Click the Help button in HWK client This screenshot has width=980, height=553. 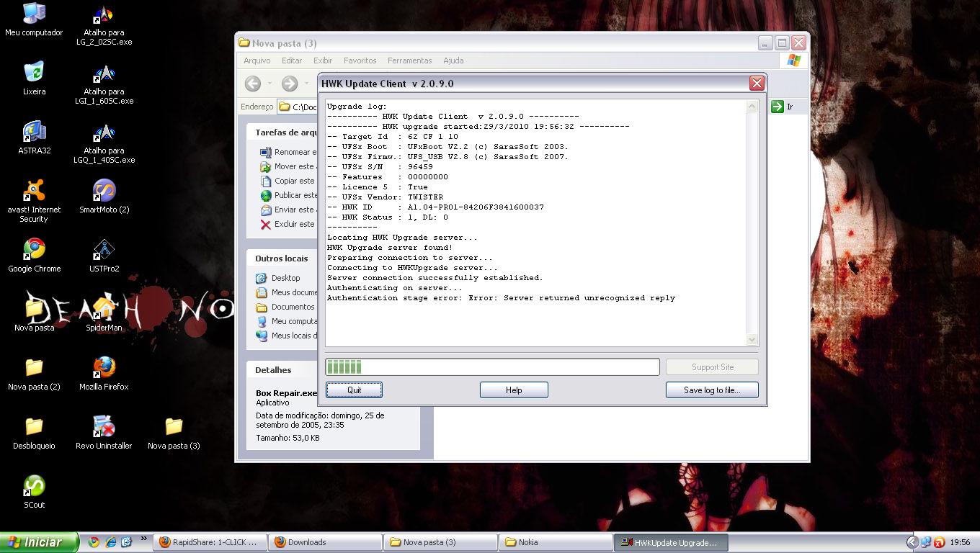pos(514,390)
